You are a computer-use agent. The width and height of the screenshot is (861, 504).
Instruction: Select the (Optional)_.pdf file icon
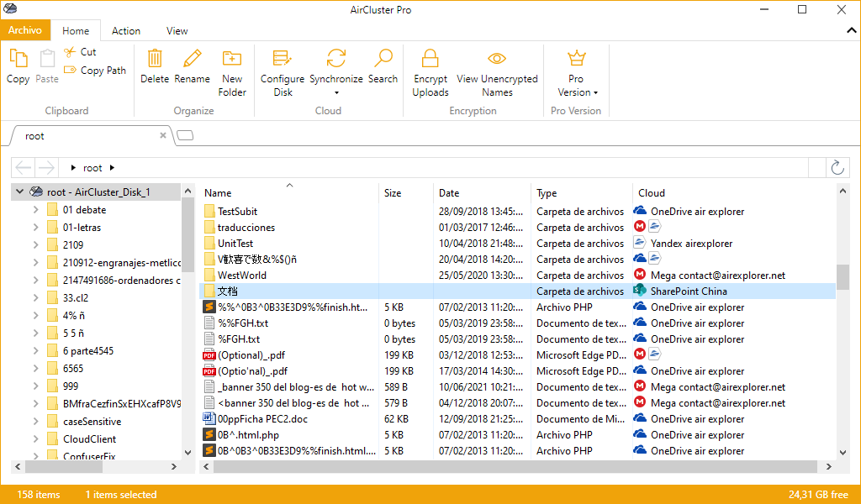point(209,354)
